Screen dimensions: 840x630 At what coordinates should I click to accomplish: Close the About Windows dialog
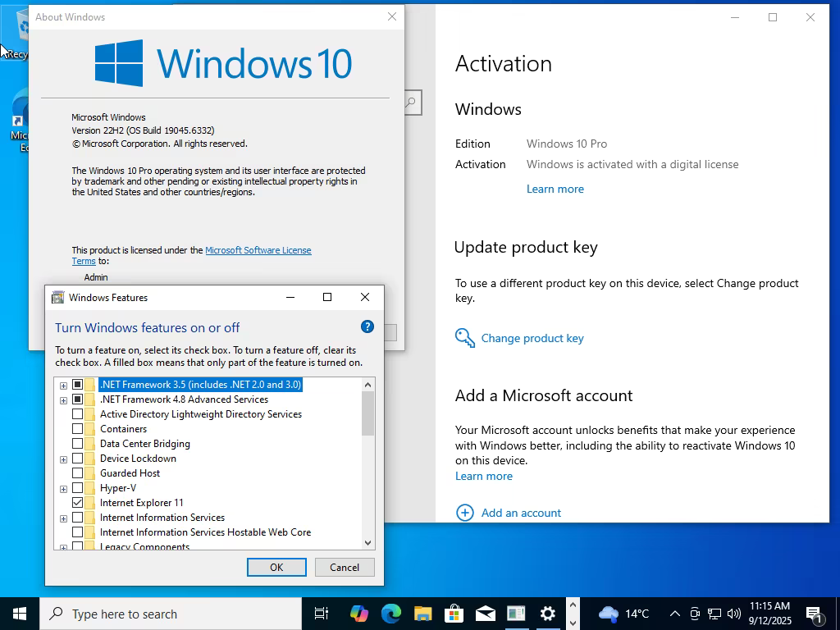[x=392, y=16]
